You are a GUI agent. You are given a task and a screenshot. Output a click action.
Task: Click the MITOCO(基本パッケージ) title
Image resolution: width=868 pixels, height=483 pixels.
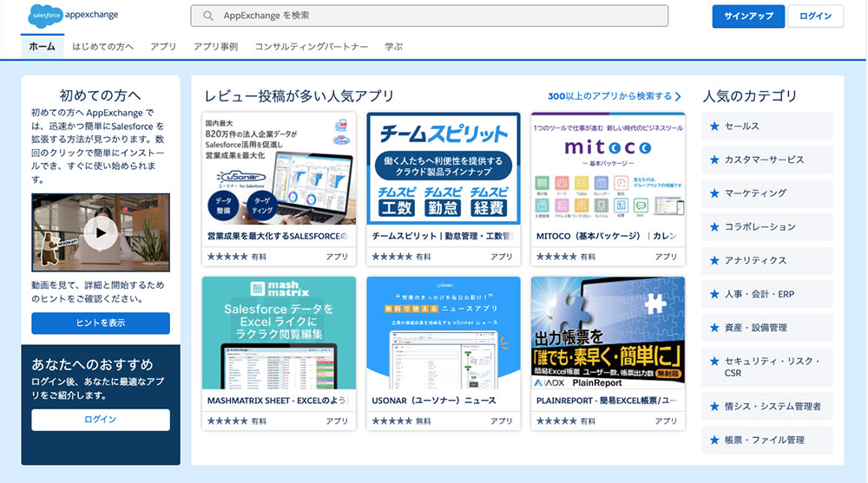point(607,236)
